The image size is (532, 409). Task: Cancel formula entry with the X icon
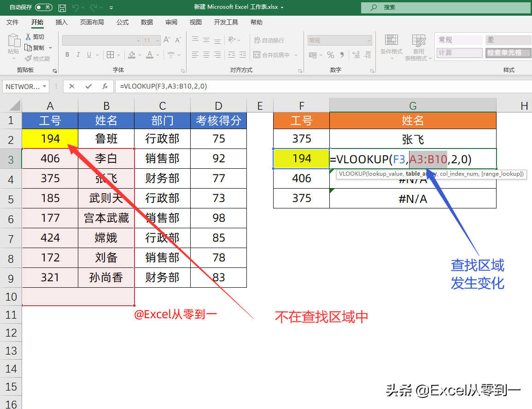(x=72, y=86)
